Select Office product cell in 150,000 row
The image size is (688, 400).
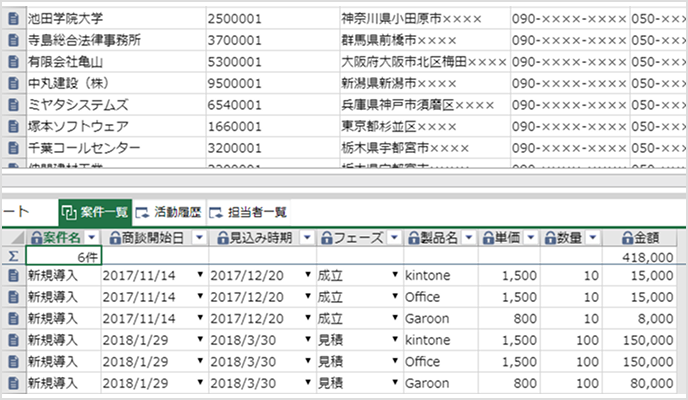pyautogui.click(x=441, y=361)
